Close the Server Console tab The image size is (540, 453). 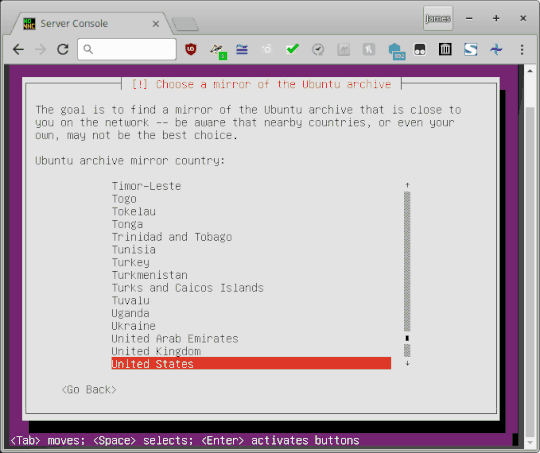coord(156,24)
